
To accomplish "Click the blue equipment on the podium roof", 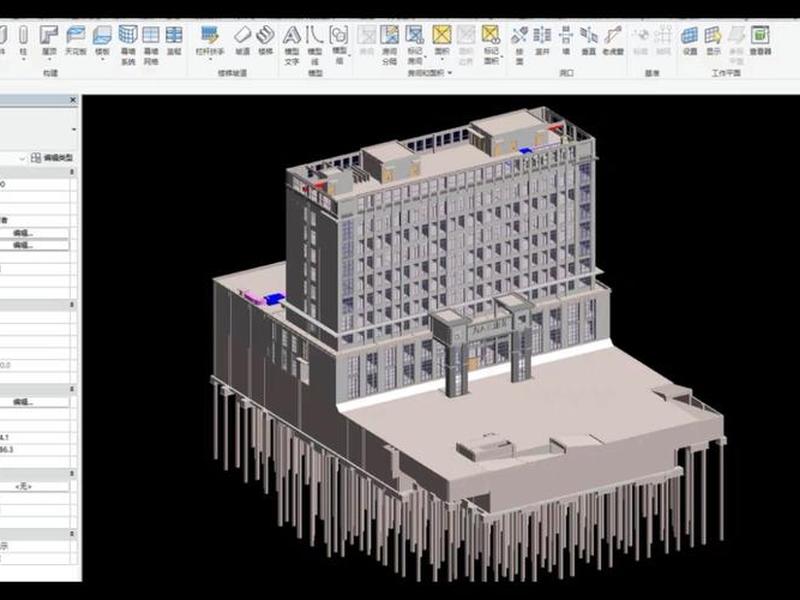I will pyautogui.click(x=274, y=298).
